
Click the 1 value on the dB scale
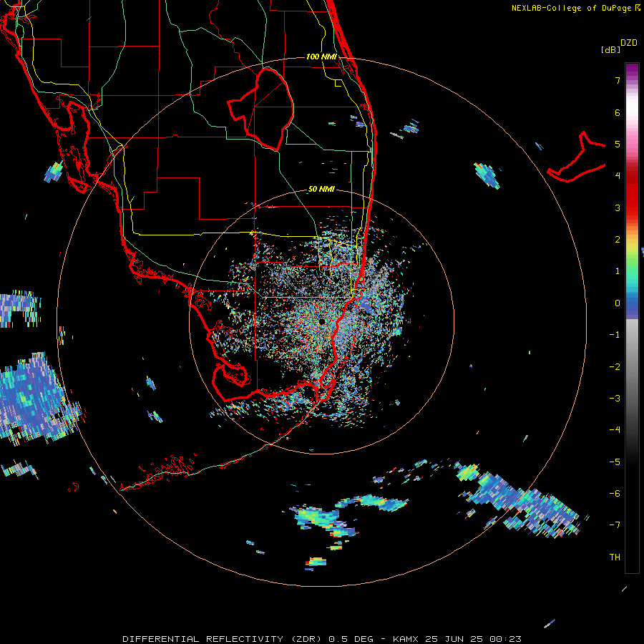pos(618,271)
